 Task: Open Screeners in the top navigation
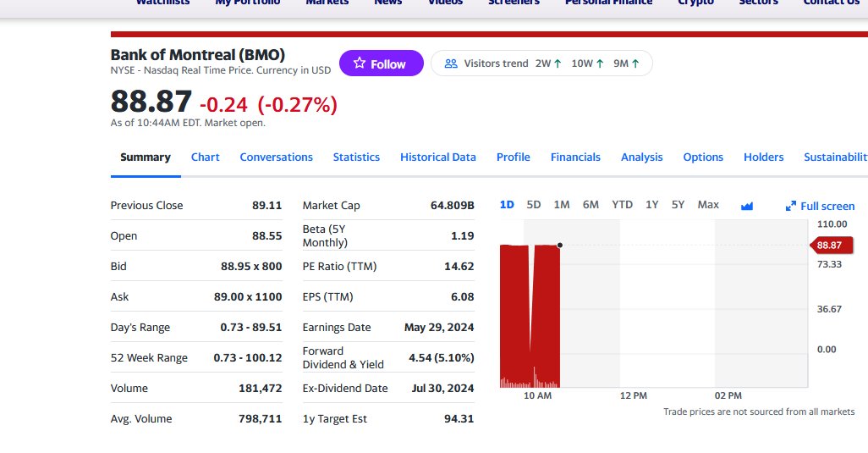pyautogui.click(x=514, y=3)
